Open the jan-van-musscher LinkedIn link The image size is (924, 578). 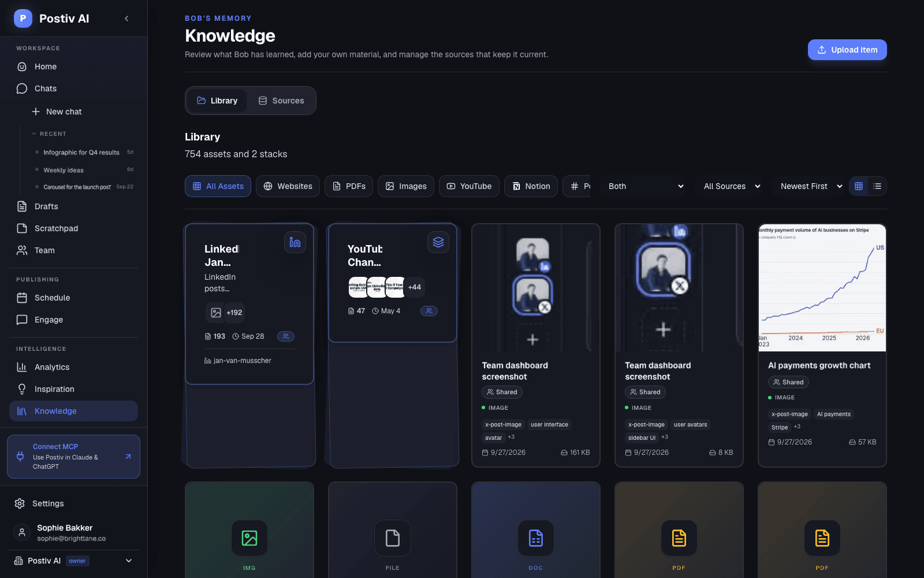(x=237, y=361)
